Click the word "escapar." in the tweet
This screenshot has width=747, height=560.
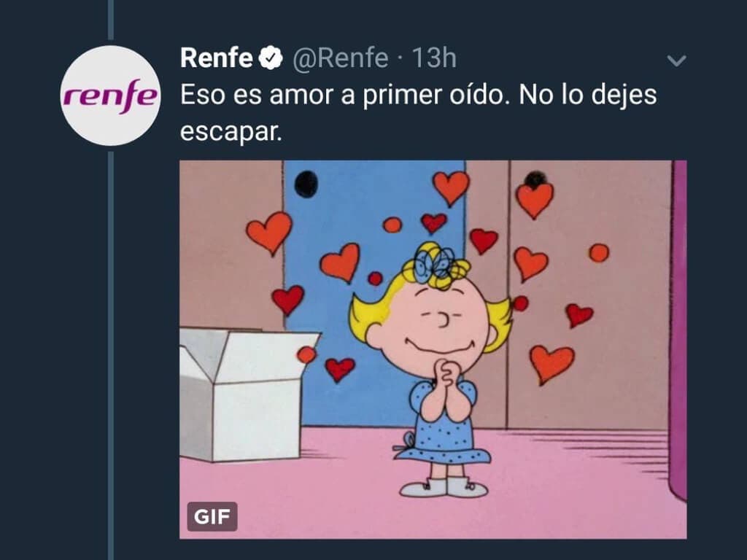pos(230,133)
